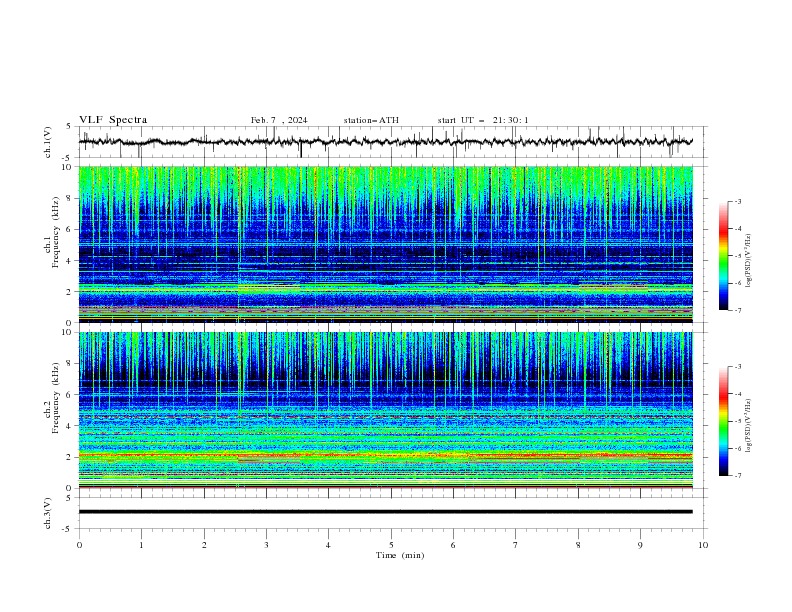Click the ch.1 colorbar "log(PSD)(V²/Hz)" label
Screen dimensions: 792x612
tap(749, 261)
